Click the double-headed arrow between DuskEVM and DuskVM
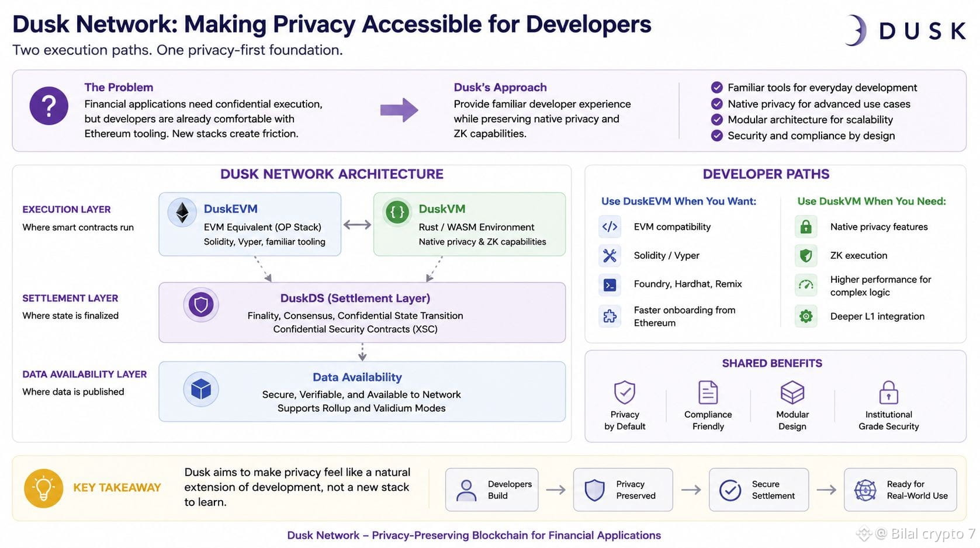The width and height of the screenshot is (980, 548). [x=357, y=225]
